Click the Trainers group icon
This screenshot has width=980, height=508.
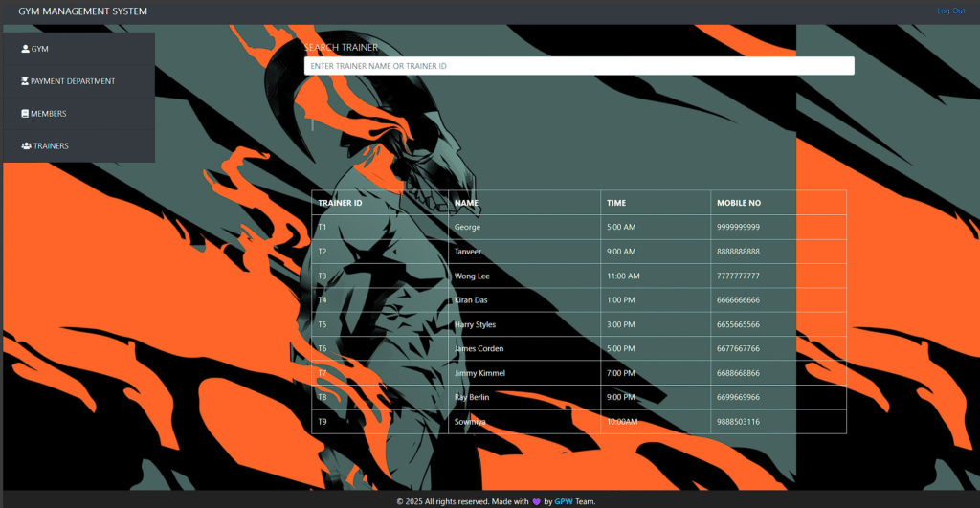click(x=26, y=146)
